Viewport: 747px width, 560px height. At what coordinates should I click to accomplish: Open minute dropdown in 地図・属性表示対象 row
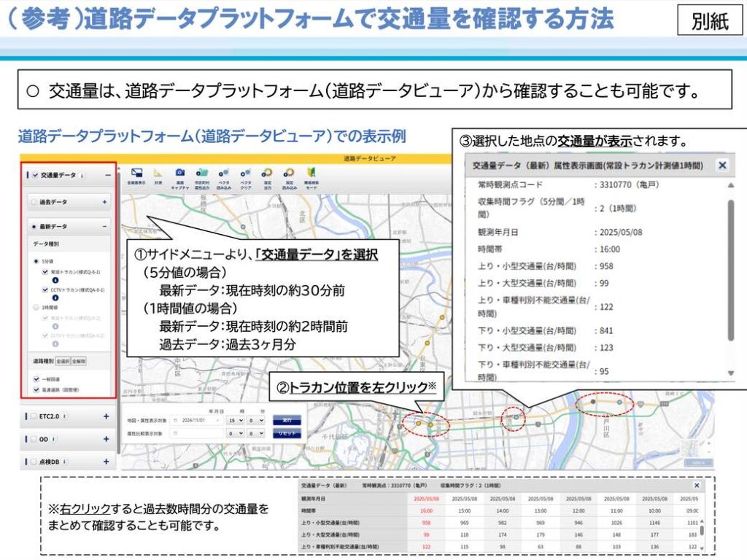click(x=256, y=421)
